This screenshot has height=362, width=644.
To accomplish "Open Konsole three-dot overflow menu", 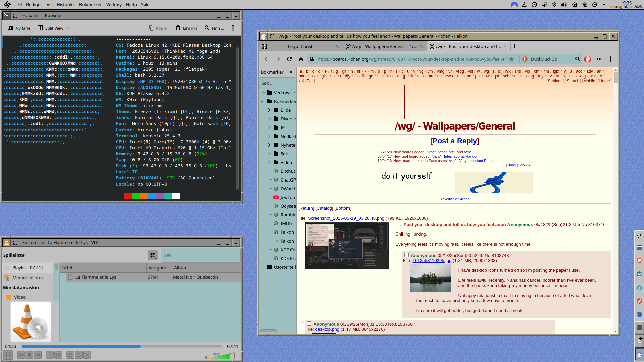I will pos(233,28).
